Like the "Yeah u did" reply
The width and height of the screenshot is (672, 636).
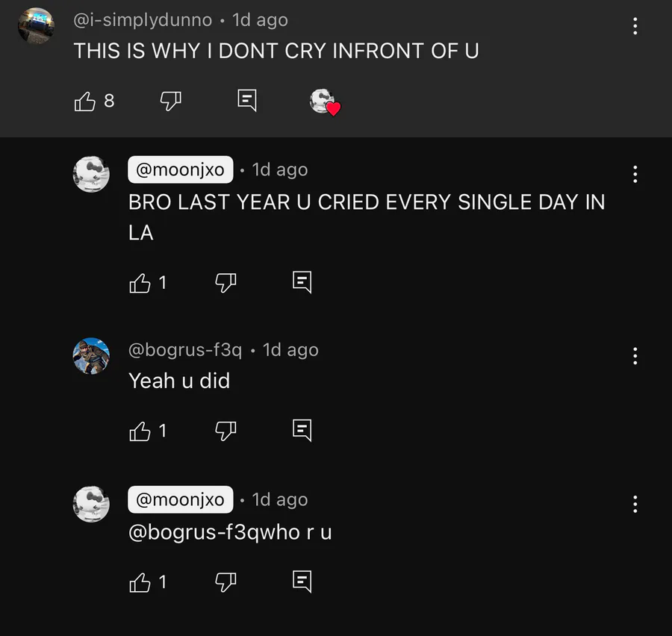140,431
